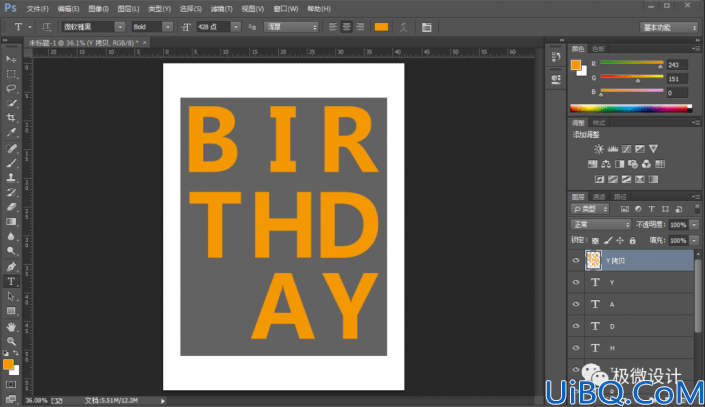
Task: Open the font family dropdown
Action: pos(120,27)
